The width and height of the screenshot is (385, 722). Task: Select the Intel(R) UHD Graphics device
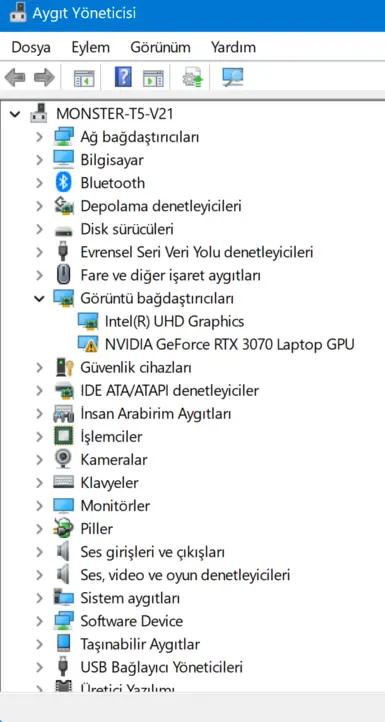175,321
